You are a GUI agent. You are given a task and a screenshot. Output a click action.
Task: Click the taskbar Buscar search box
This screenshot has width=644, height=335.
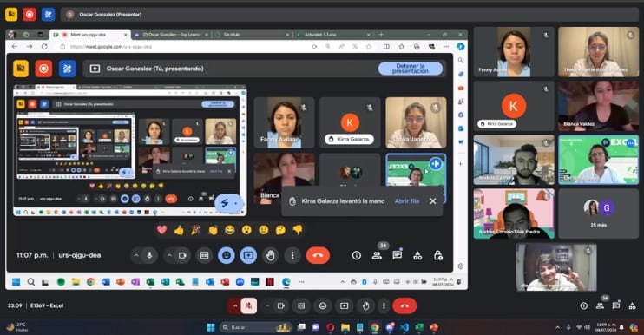(255, 327)
